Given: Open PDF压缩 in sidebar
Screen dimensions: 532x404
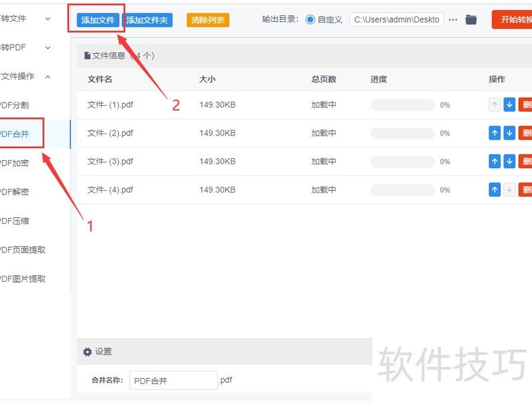Looking at the screenshot, I should point(14,221).
